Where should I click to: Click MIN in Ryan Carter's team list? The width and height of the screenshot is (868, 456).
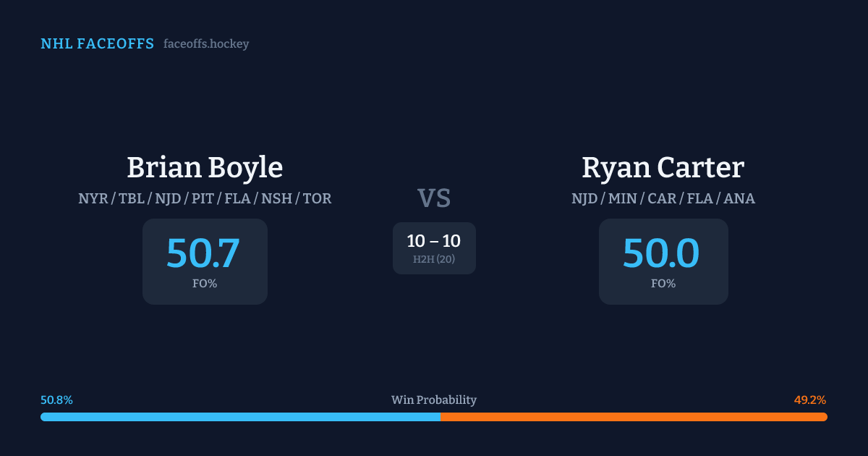point(624,198)
